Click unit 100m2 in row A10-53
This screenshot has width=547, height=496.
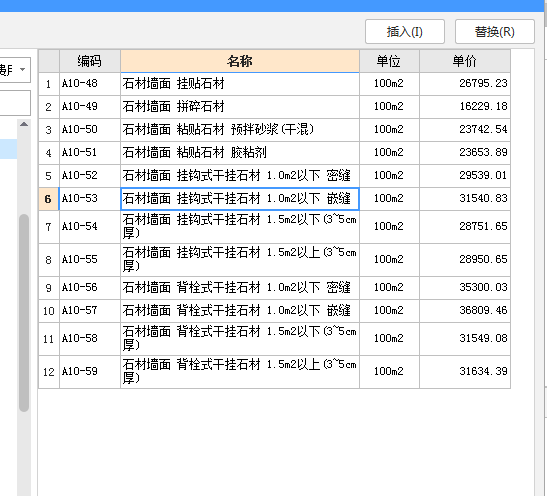pos(389,199)
